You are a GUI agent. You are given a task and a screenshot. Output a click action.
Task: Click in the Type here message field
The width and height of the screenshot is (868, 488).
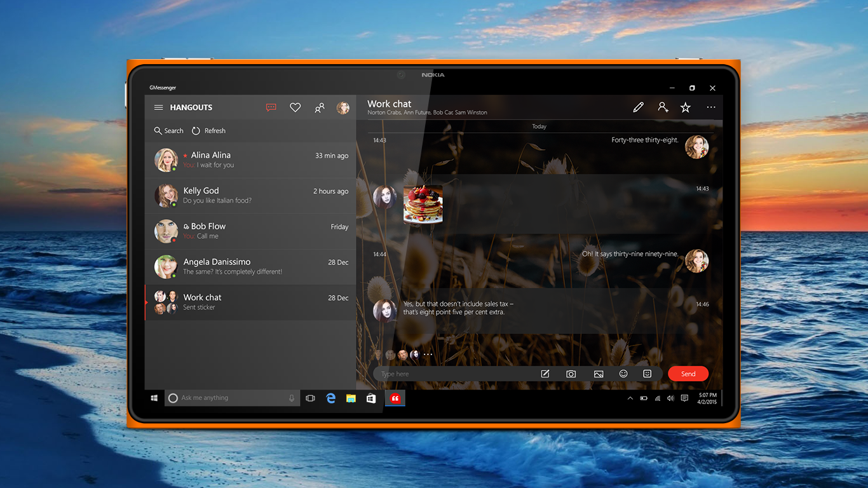coord(456,374)
